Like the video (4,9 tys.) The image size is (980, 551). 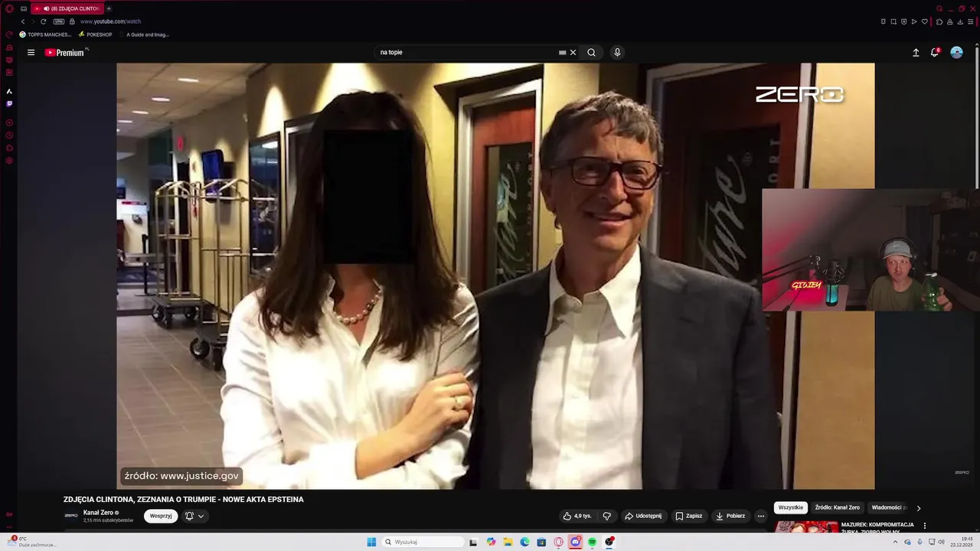tap(577, 516)
